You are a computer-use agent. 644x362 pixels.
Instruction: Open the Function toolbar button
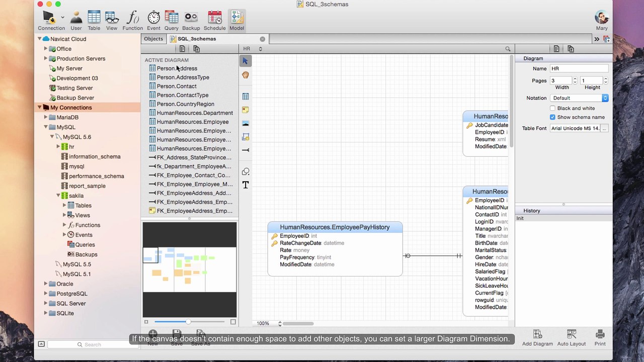pos(132,21)
